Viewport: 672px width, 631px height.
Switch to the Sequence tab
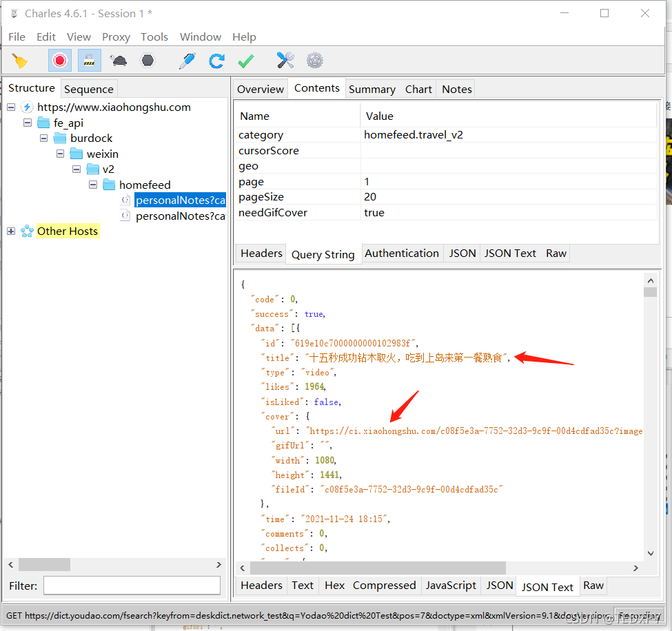(x=89, y=89)
